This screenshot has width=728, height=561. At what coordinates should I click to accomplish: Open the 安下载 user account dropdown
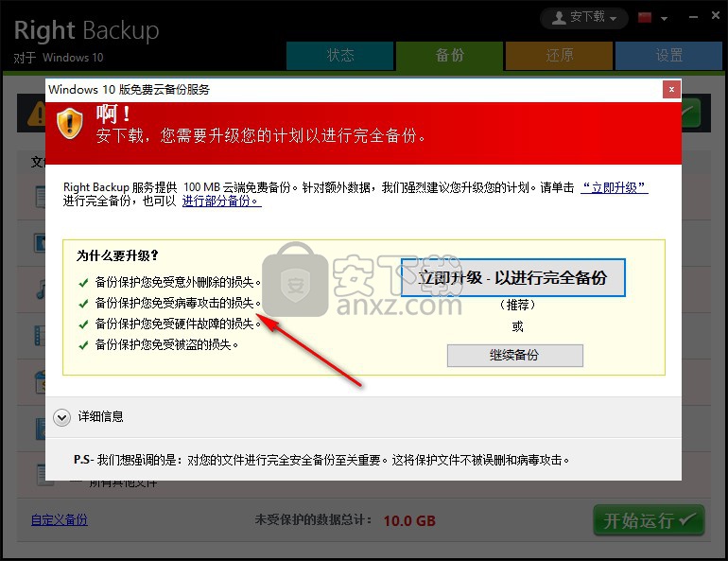pyautogui.click(x=584, y=18)
